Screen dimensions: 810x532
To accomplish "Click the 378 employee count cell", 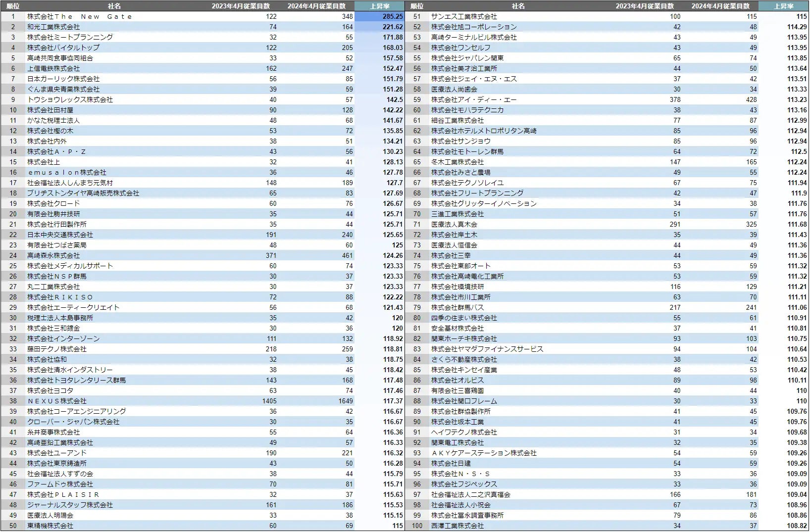I will coord(675,99).
